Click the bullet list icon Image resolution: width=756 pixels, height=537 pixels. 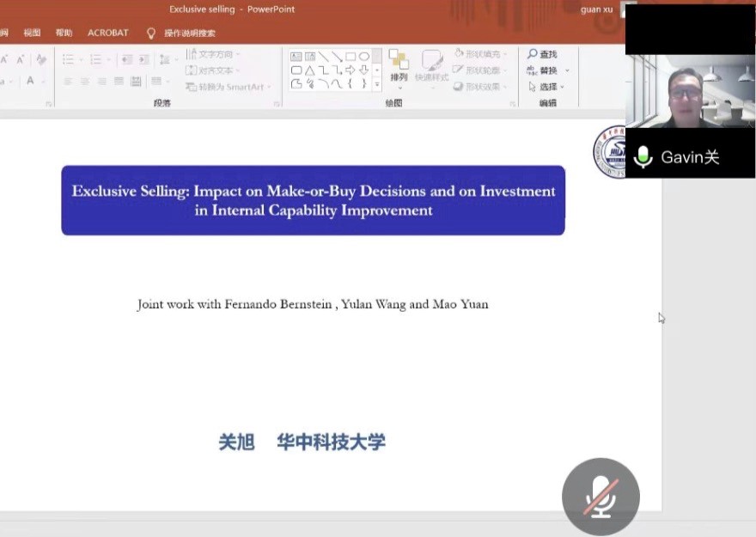[68, 59]
